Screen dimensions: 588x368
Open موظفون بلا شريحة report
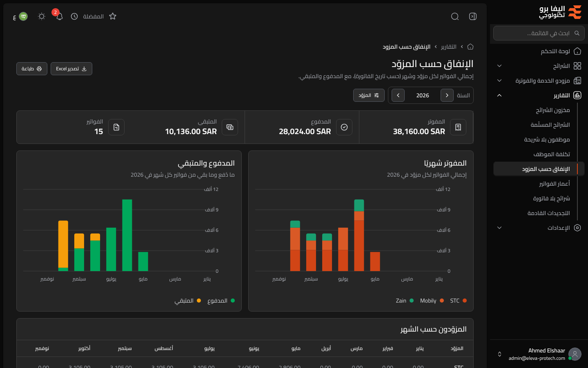547,139
